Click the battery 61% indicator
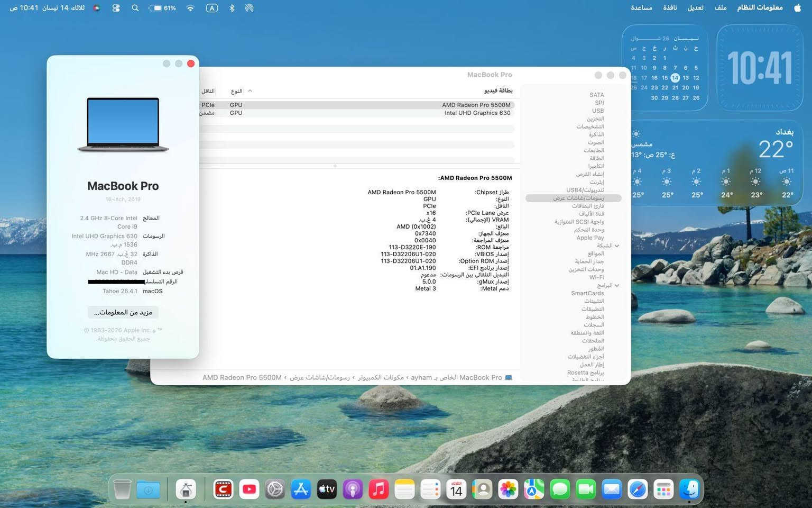The width and height of the screenshot is (812, 508). coord(162,8)
